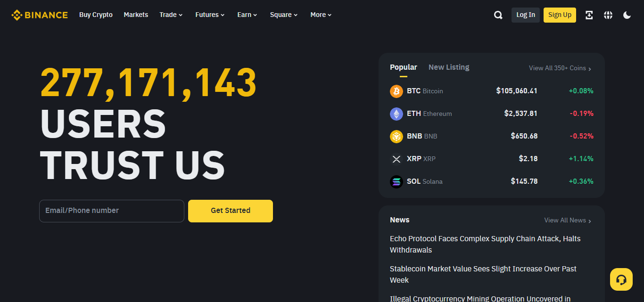This screenshot has height=302, width=644.
Task: Click the XRP price $2.18
Action: tap(528, 159)
